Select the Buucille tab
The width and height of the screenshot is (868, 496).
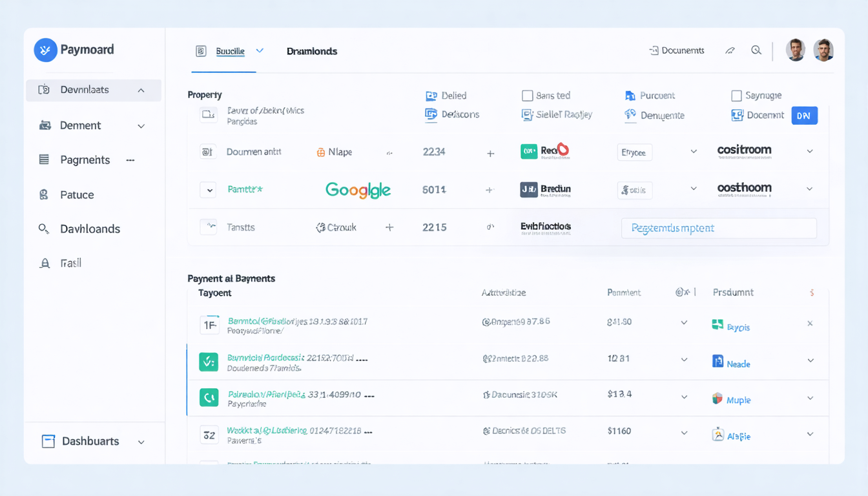coord(230,51)
